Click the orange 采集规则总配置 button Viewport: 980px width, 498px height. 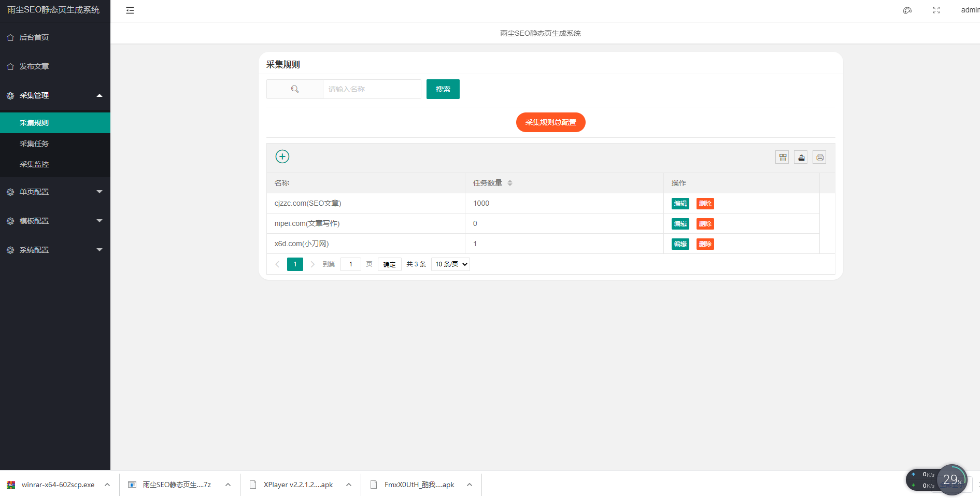[x=550, y=122]
